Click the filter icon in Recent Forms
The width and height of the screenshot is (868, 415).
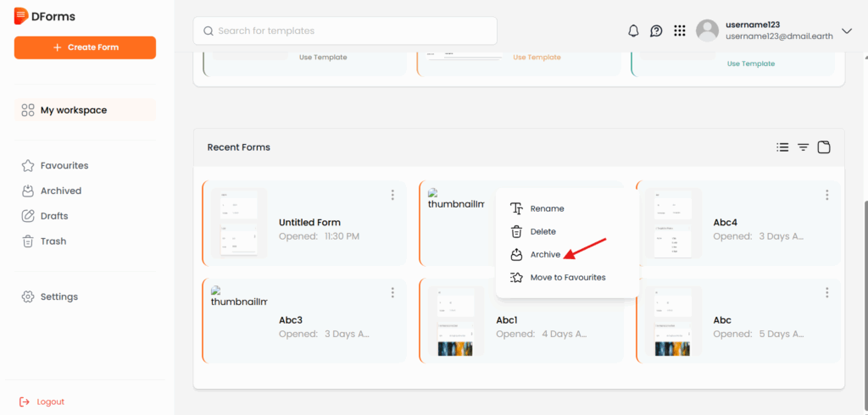tap(803, 147)
